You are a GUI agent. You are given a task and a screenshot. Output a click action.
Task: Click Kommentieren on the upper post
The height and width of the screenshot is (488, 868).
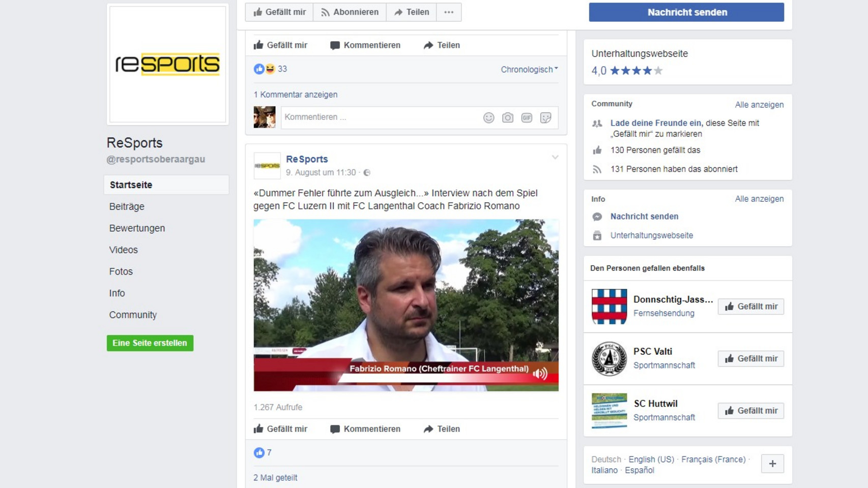tap(365, 45)
